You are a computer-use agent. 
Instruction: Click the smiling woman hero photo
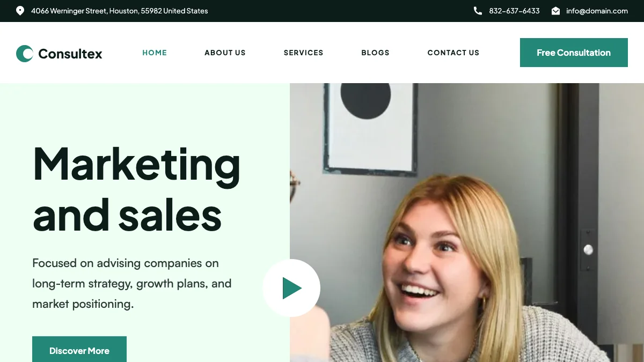click(x=467, y=223)
